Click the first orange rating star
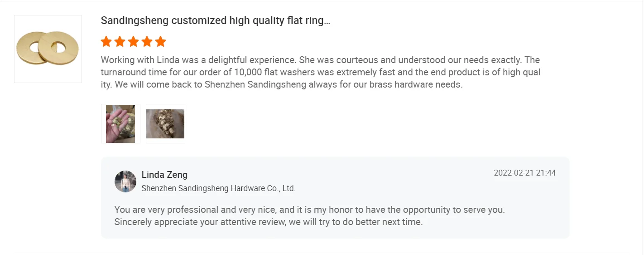 (x=106, y=42)
